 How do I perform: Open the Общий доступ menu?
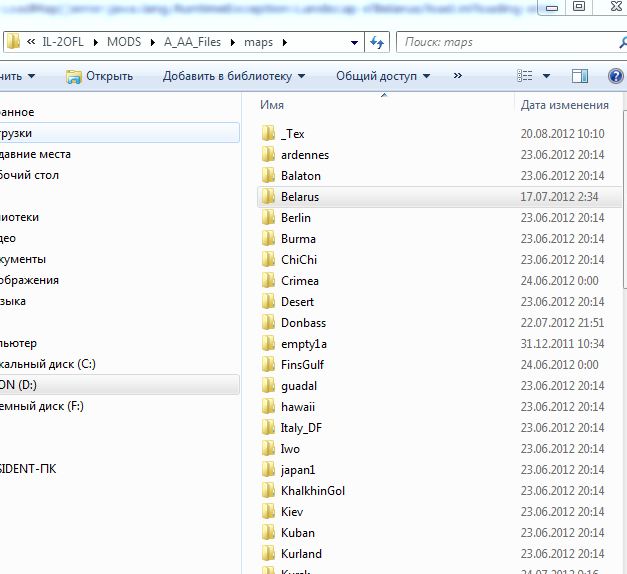click(383, 76)
